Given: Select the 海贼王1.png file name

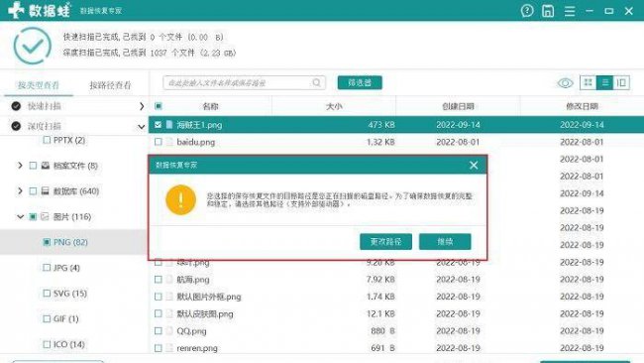Looking at the screenshot, I should [x=199, y=125].
